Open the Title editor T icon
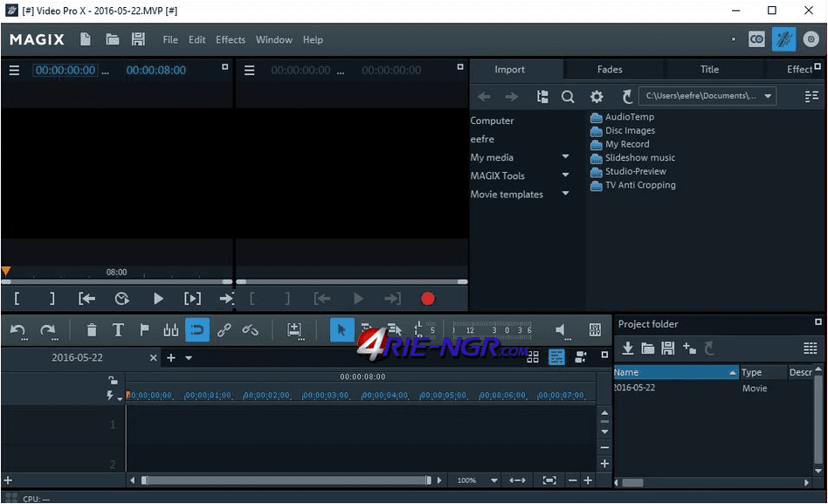 point(118,330)
